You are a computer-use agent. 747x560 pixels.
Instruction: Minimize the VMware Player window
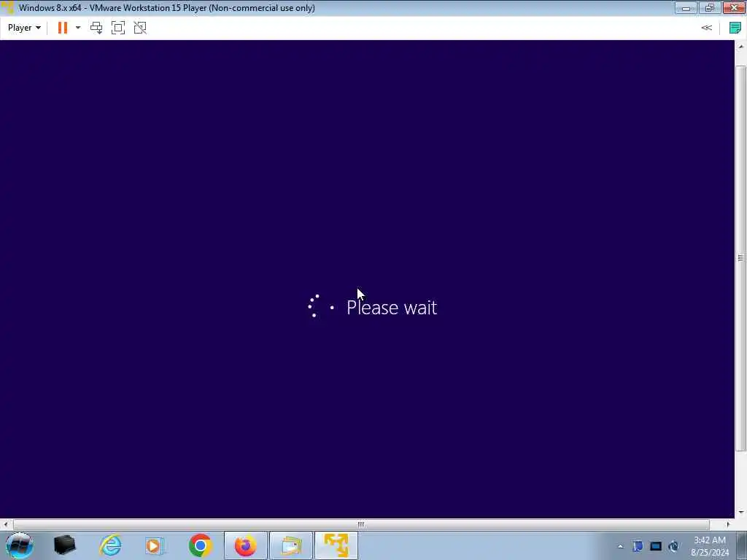click(x=686, y=8)
